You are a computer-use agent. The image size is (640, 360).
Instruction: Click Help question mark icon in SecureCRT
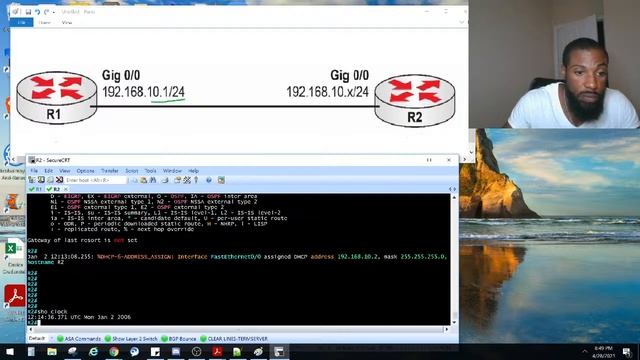[x=209, y=180]
